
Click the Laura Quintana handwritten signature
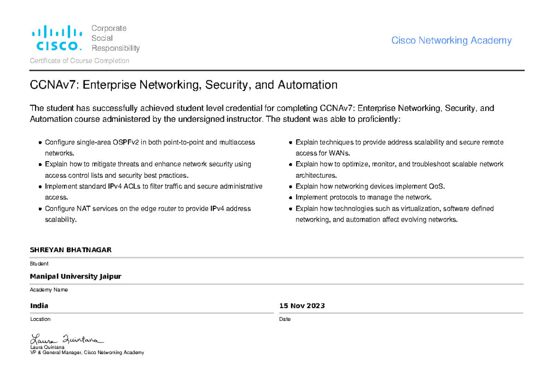pos(67,339)
